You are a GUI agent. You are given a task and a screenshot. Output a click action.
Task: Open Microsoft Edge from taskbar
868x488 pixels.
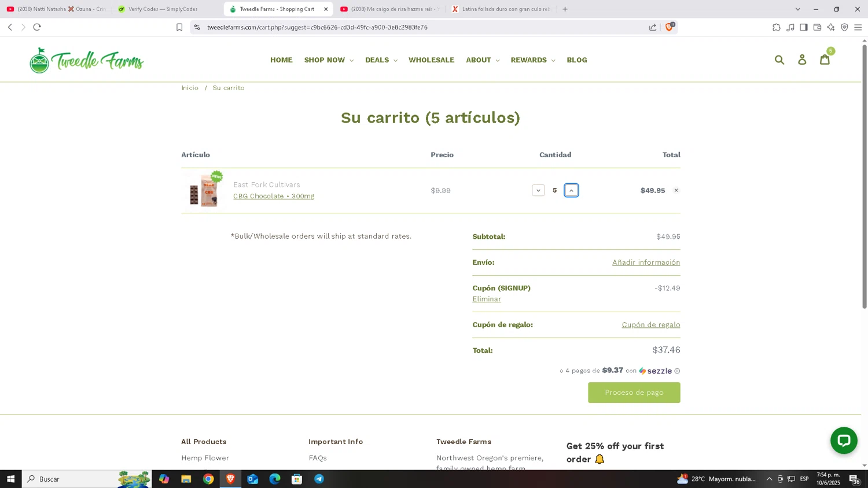point(275,479)
